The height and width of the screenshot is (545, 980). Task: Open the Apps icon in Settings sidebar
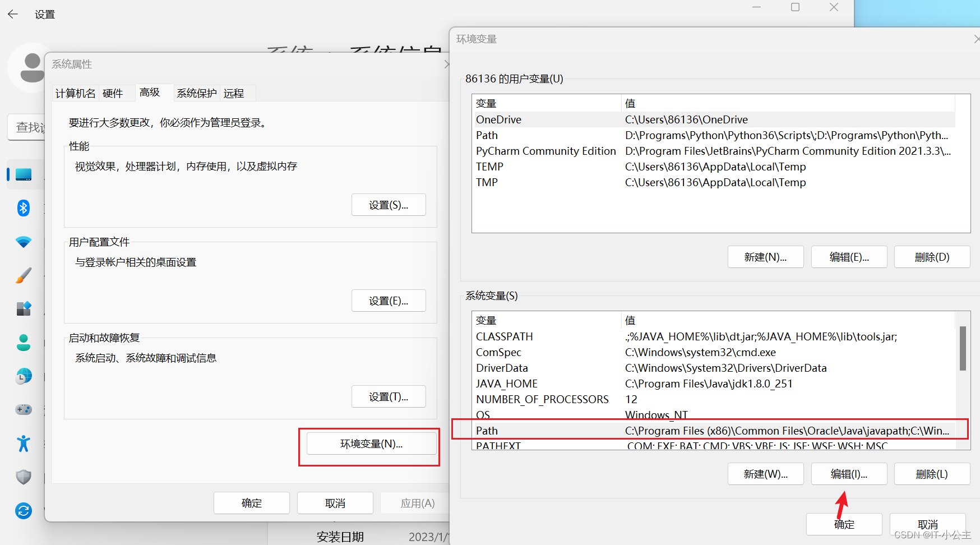(24, 309)
